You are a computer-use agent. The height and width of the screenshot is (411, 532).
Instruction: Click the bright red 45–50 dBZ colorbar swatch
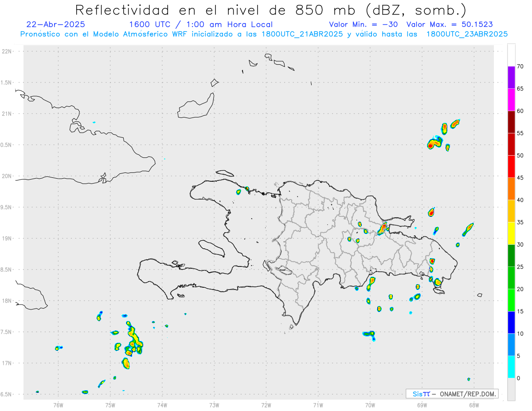pos(511,167)
